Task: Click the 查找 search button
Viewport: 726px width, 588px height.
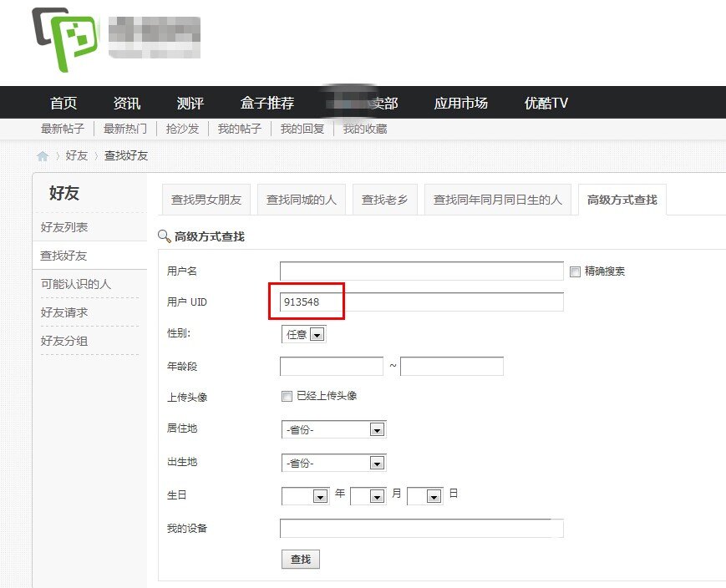Action: (300, 559)
